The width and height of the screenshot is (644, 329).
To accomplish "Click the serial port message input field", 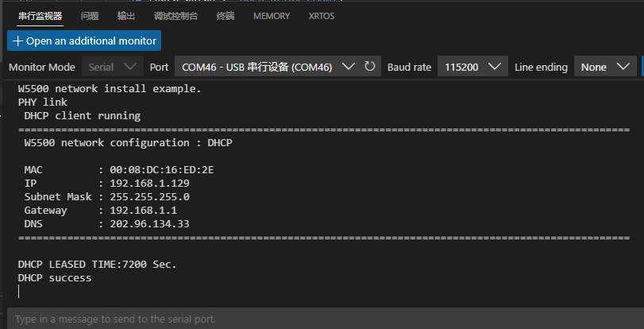I will click(326, 319).
